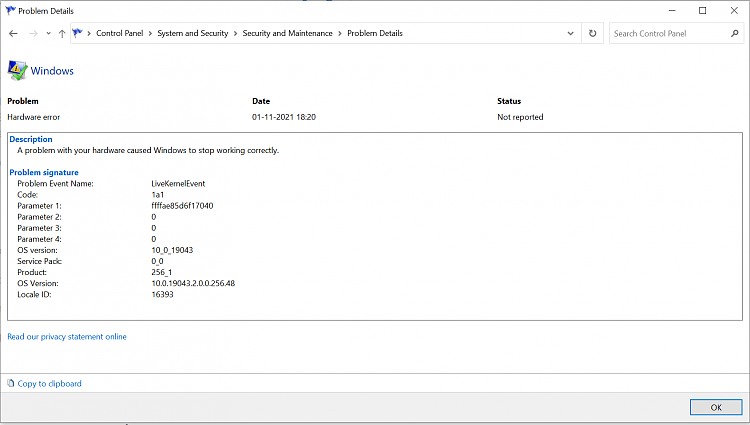Click the Windows shield warning icon
This screenshot has height=425, width=750.
pos(17,71)
